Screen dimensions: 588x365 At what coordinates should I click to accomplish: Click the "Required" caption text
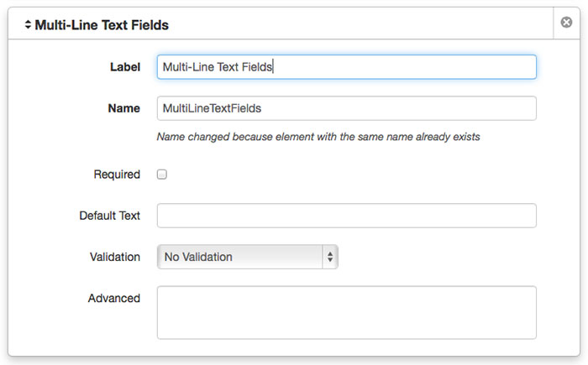[x=117, y=175]
